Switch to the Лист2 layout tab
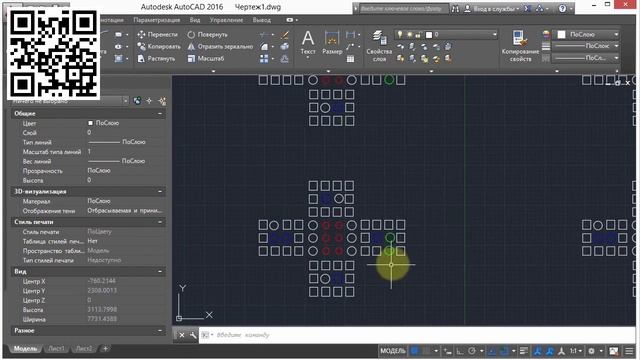 point(84,349)
